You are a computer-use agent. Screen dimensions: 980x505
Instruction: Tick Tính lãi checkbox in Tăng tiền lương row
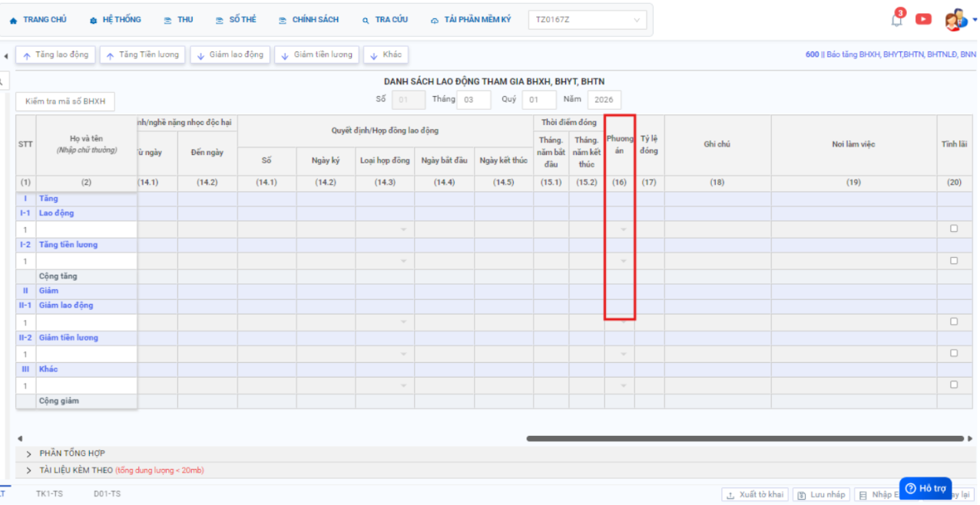coord(954,261)
